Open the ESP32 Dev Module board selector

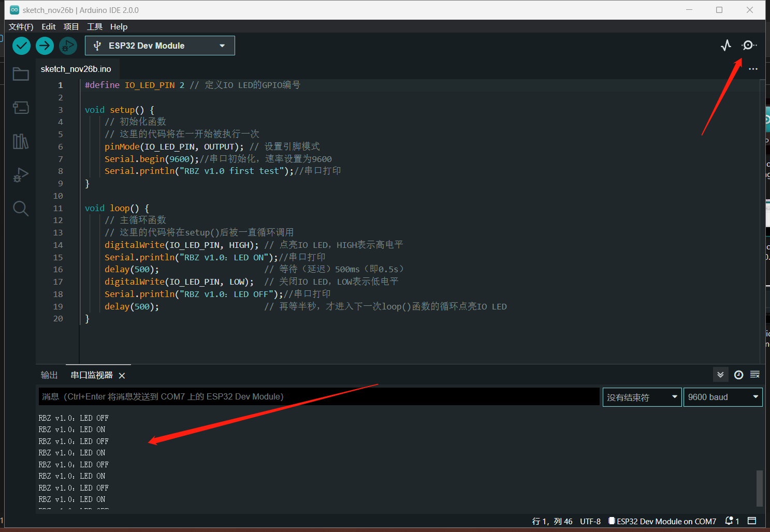[x=160, y=46]
